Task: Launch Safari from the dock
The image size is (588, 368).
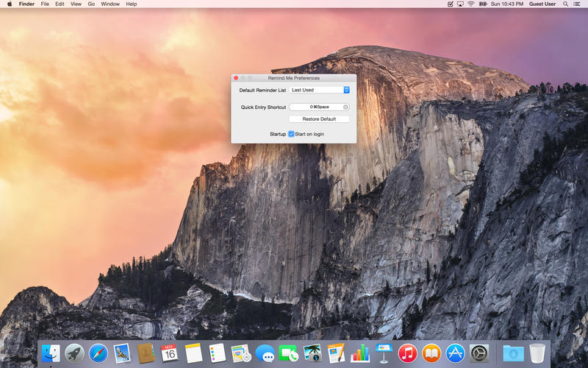Action: [x=98, y=353]
